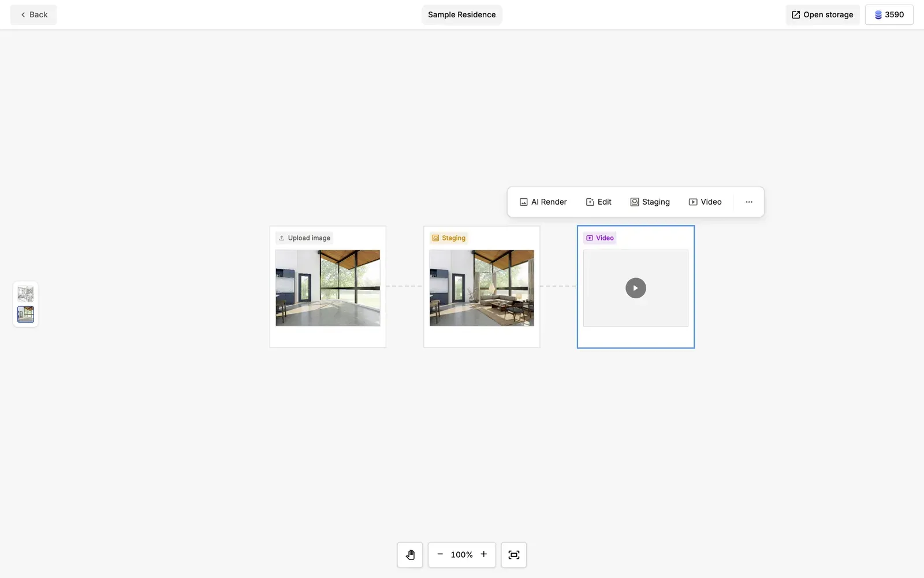This screenshot has width=924, height=578.
Task: Click the orange Staging node label
Action: coord(449,238)
